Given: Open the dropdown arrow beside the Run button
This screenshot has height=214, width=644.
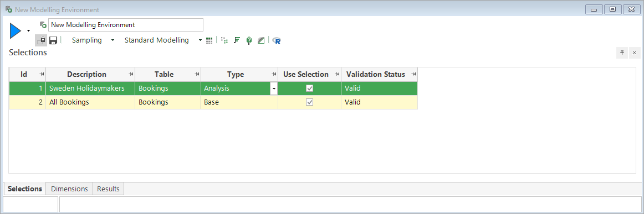Looking at the screenshot, I should pyautogui.click(x=28, y=31).
